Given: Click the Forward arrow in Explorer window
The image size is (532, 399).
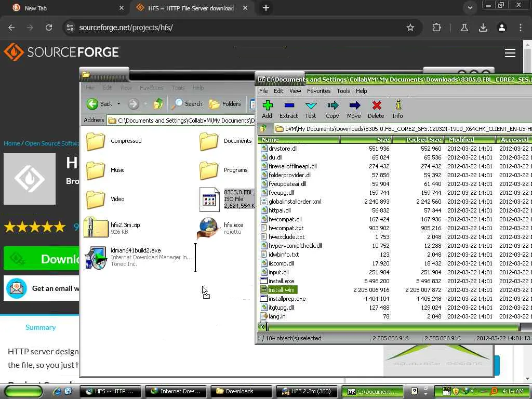Looking at the screenshot, I should click(x=134, y=104).
